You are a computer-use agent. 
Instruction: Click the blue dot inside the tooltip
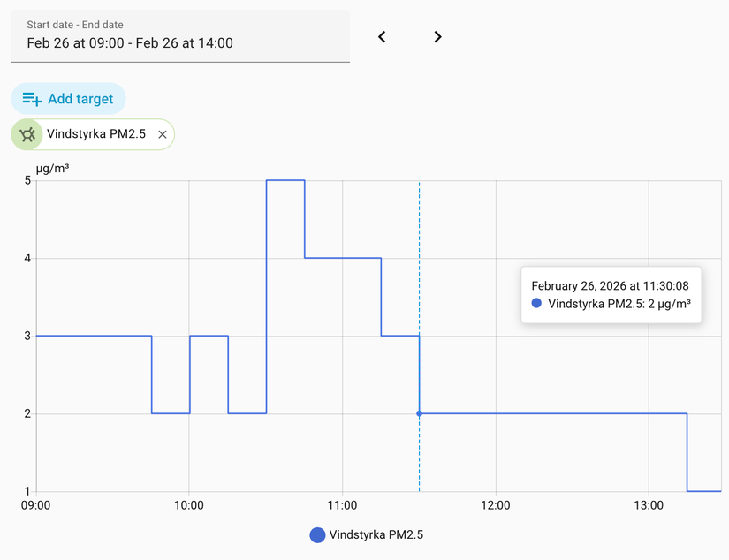[535, 303]
